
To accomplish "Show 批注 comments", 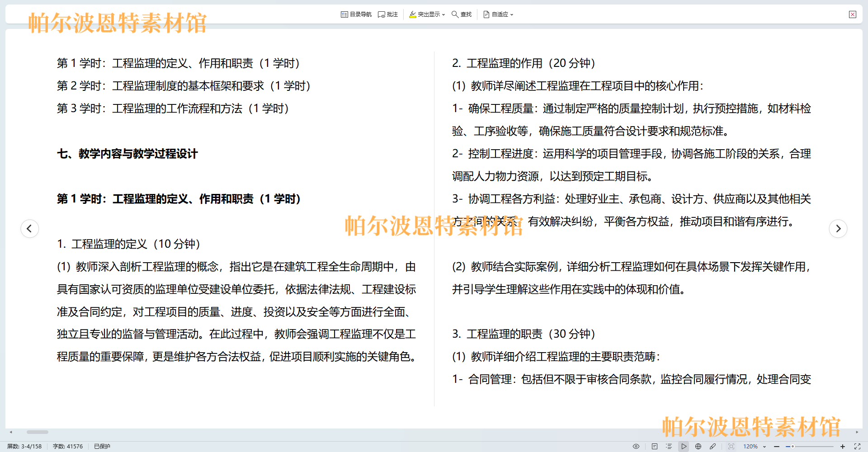I will (x=388, y=14).
